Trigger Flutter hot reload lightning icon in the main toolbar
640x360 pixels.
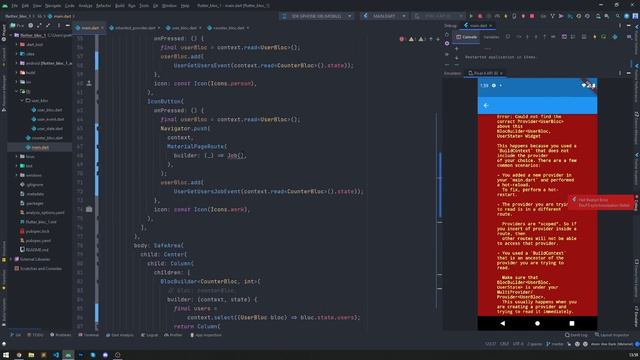[x=506, y=16]
